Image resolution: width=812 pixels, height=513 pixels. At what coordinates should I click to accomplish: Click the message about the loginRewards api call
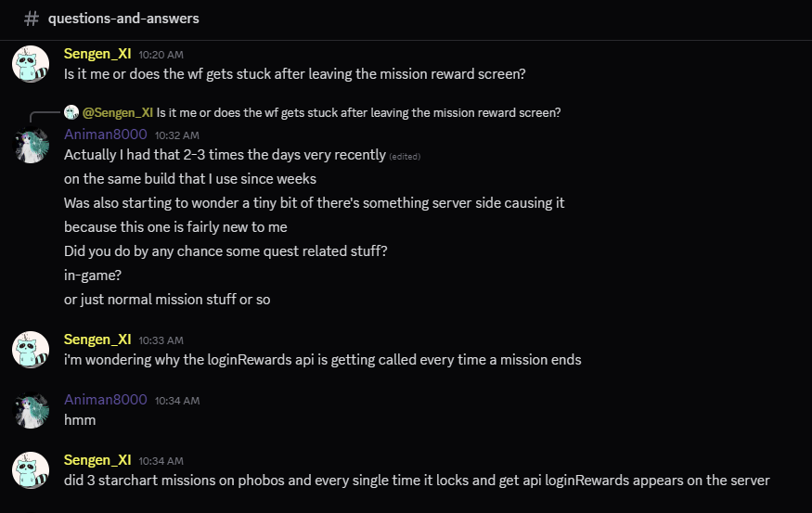(322, 360)
